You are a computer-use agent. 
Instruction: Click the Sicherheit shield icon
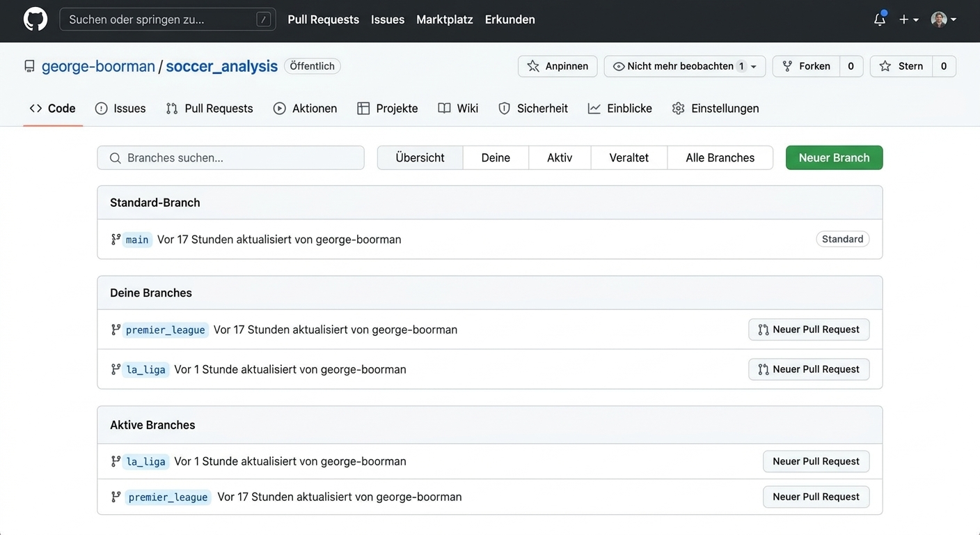(x=505, y=108)
